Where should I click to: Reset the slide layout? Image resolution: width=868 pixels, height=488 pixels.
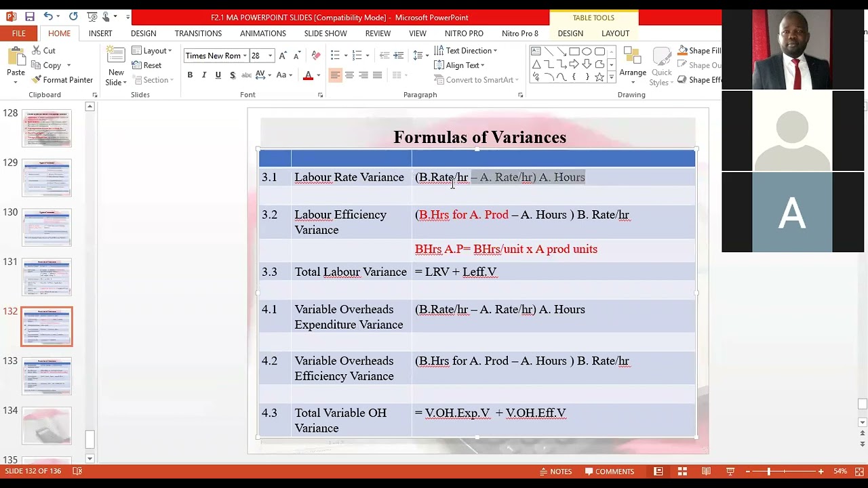[x=146, y=65]
